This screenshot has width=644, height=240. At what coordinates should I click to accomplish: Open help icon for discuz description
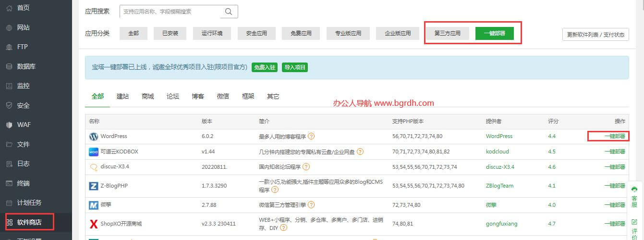pyautogui.click(x=306, y=167)
